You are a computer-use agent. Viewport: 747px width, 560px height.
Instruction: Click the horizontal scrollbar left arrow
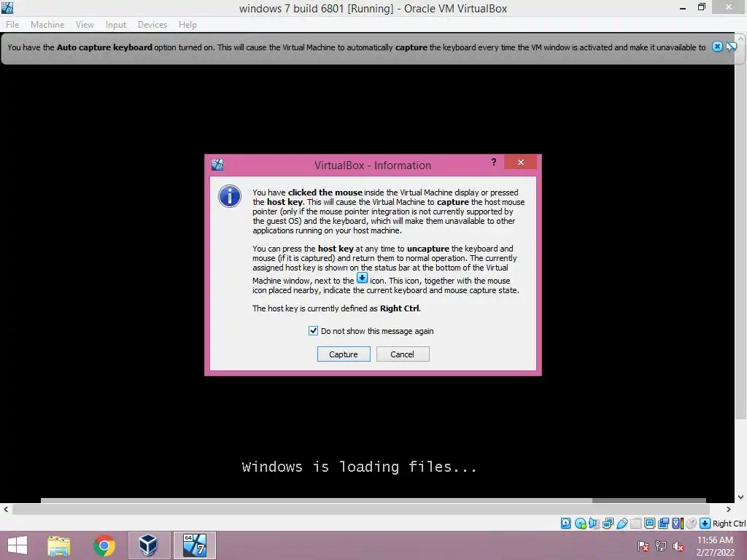[x=6, y=509]
